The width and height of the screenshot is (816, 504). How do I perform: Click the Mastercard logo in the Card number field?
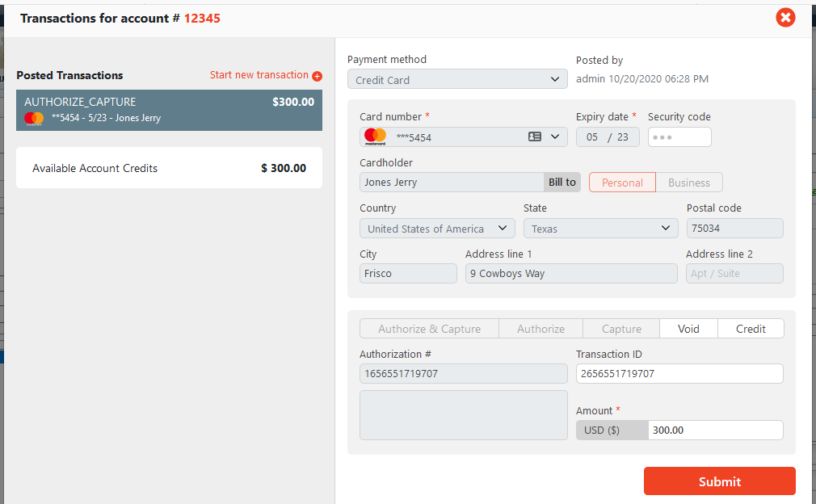click(x=375, y=136)
